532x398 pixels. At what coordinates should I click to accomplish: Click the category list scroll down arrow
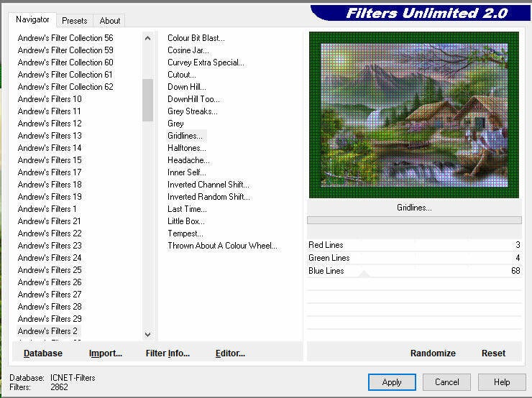147,334
